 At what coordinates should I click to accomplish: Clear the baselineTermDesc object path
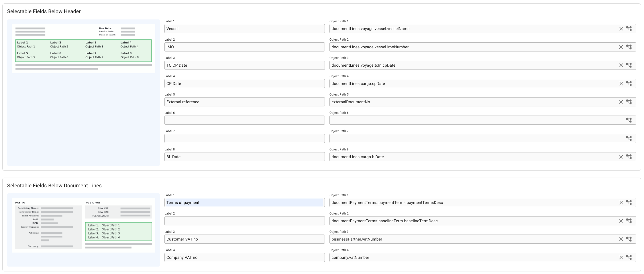pos(621,221)
